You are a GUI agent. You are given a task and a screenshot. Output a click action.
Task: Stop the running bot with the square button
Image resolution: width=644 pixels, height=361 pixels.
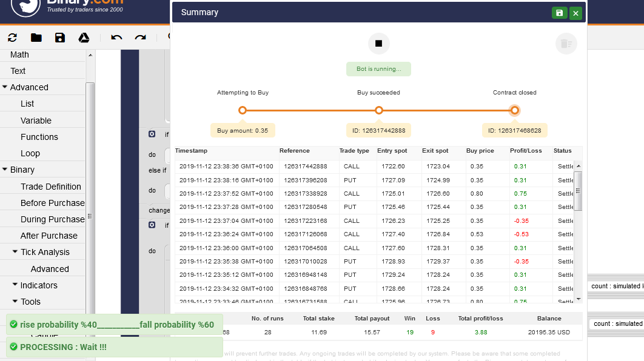[378, 43]
